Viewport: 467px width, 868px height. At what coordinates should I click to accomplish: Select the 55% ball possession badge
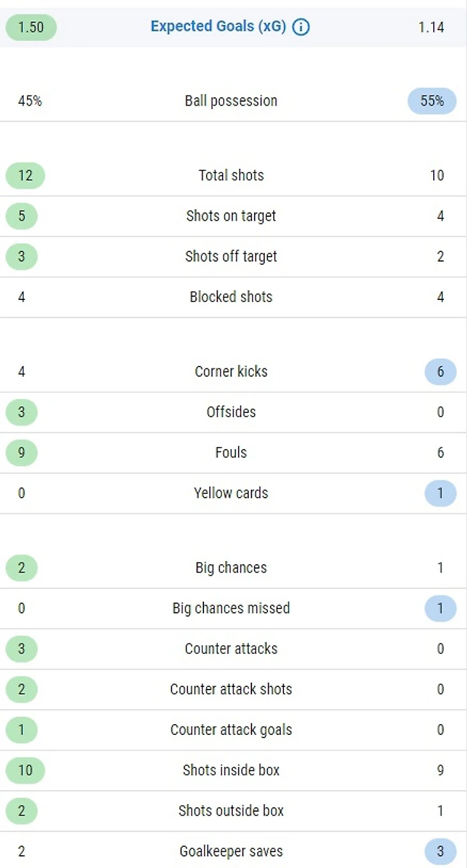[x=432, y=100]
